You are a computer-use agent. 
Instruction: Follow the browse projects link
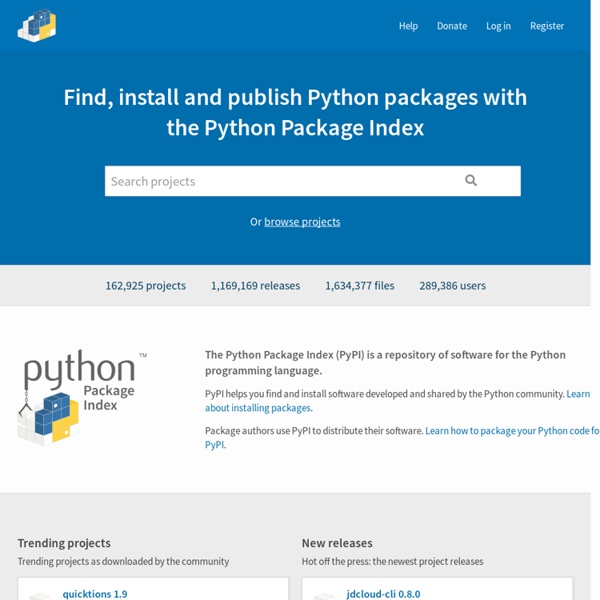pos(302,222)
